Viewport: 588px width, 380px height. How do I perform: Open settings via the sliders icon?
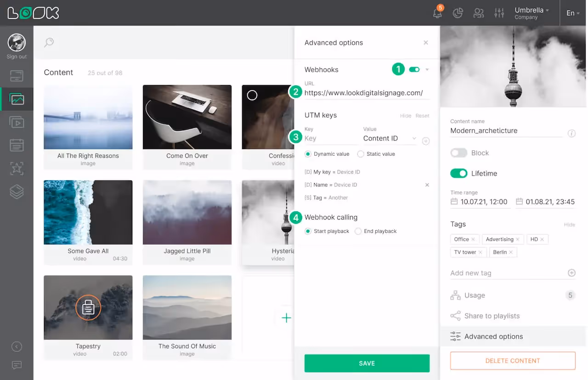[x=499, y=13]
